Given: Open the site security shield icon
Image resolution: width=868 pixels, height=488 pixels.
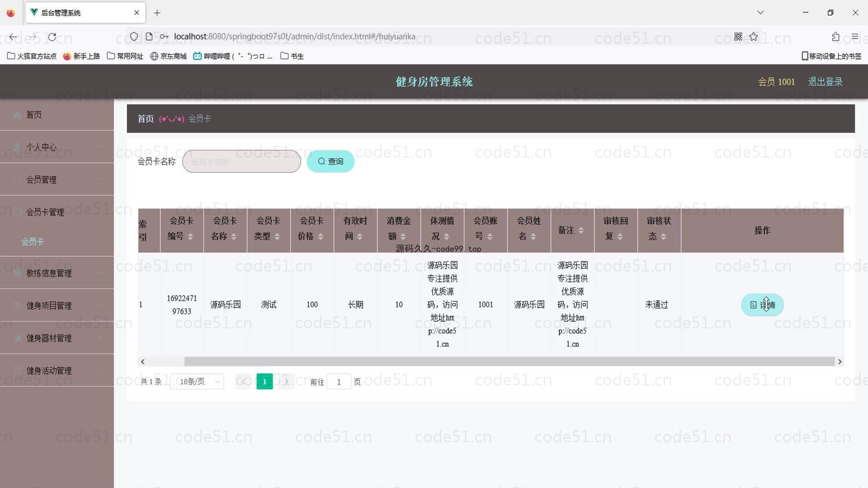Looking at the screenshot, I should [134, 37].
